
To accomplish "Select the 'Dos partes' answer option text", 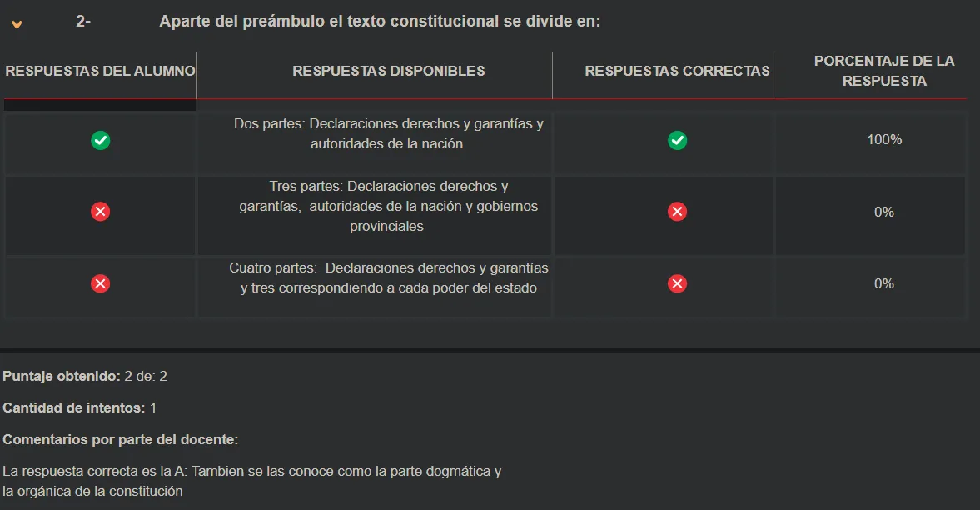I will (388, 133).
